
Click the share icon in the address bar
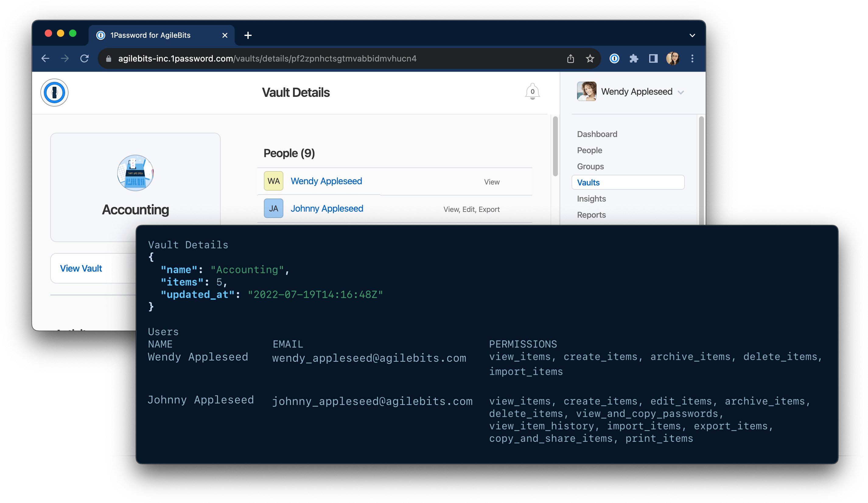point(570,58)
